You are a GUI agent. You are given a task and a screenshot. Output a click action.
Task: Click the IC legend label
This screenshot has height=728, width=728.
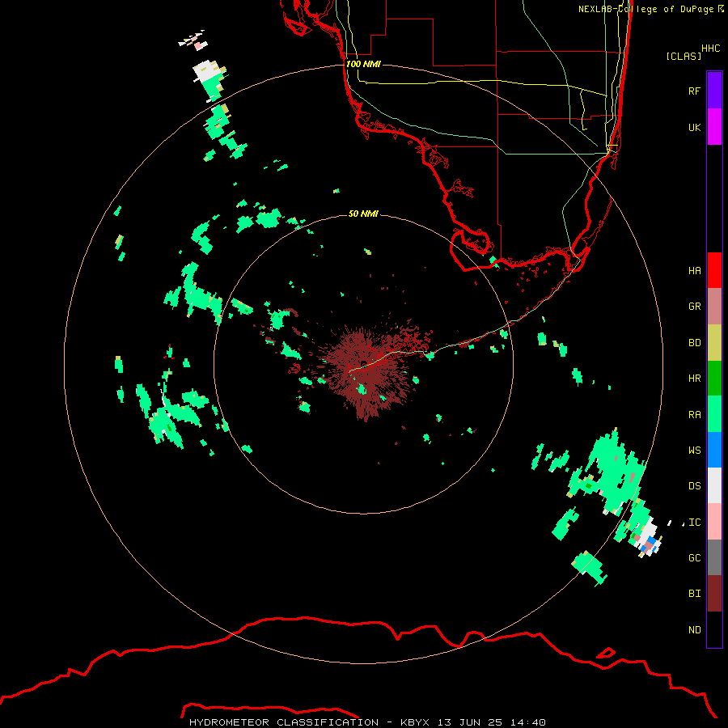tap(694, 523)
